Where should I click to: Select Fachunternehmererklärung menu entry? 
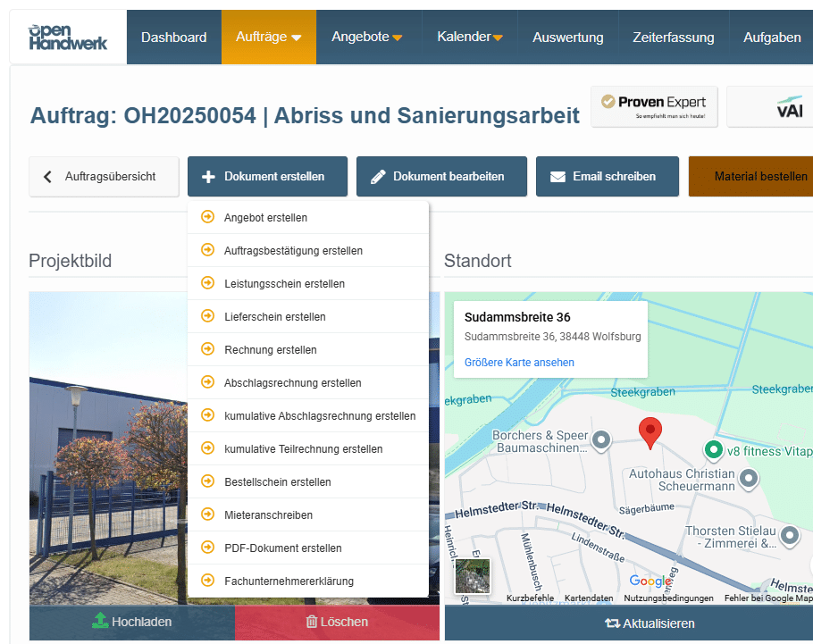(x=289, y=581)
